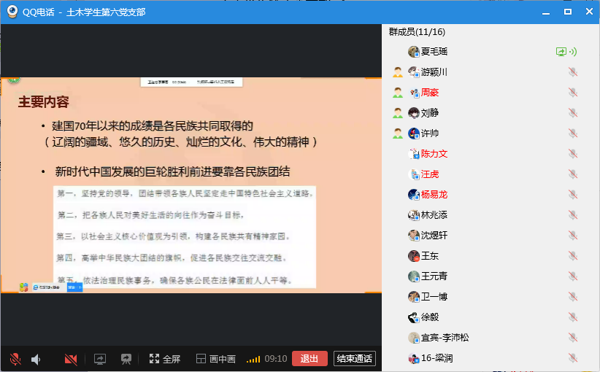Click the shared slide presentation area

click(191, 185)
